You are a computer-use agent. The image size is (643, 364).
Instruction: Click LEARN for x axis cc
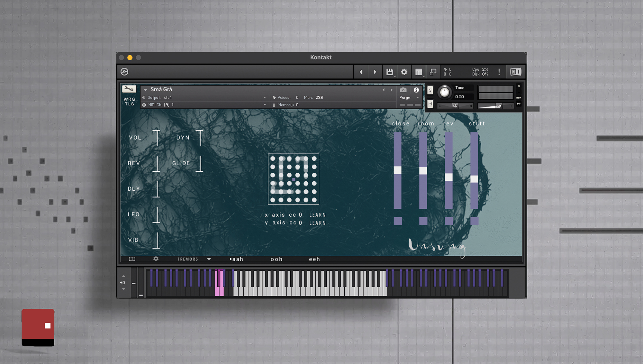click(x=317, y=215)
